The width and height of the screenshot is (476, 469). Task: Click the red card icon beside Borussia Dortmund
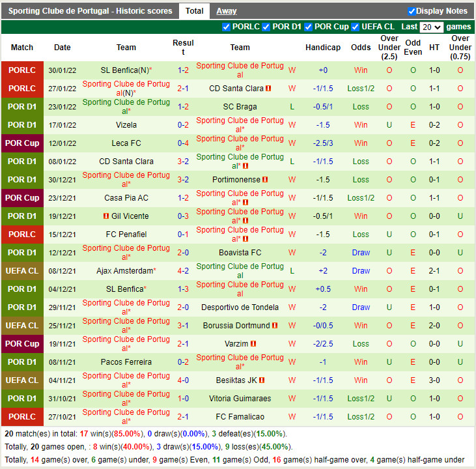tap(275, 325)
